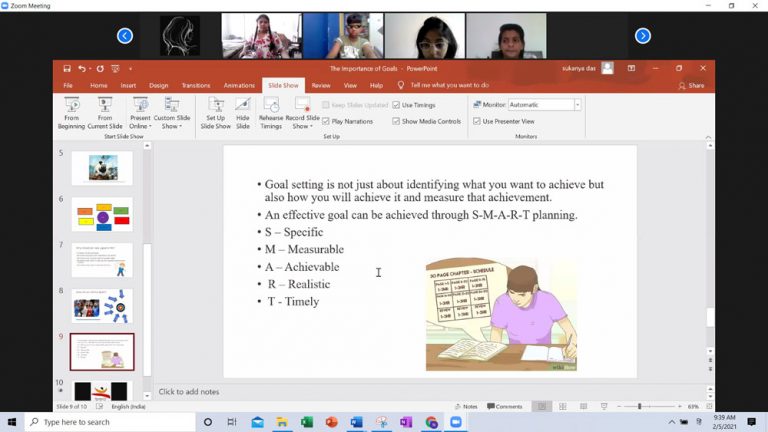The width and height of the screenshot is (768, 432).
Task: Switch to Slide Sorter view in status bar
Action: [562, 406]
